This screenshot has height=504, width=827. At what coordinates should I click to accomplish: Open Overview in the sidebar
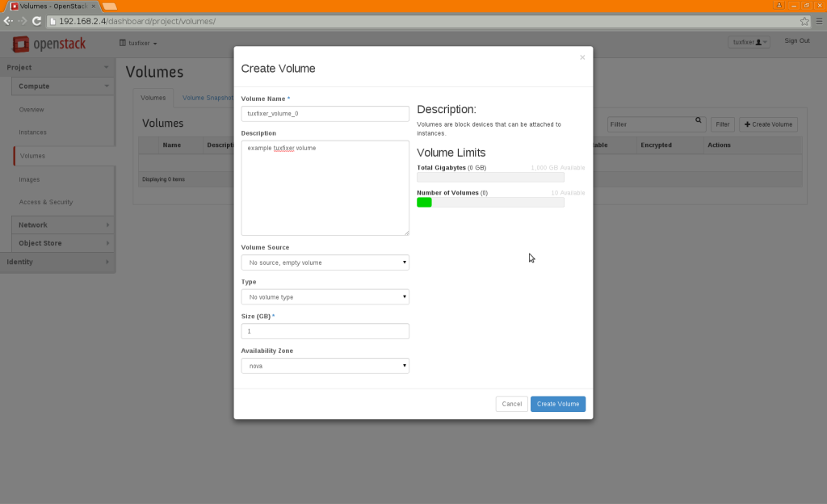click(x=31, y=110)
